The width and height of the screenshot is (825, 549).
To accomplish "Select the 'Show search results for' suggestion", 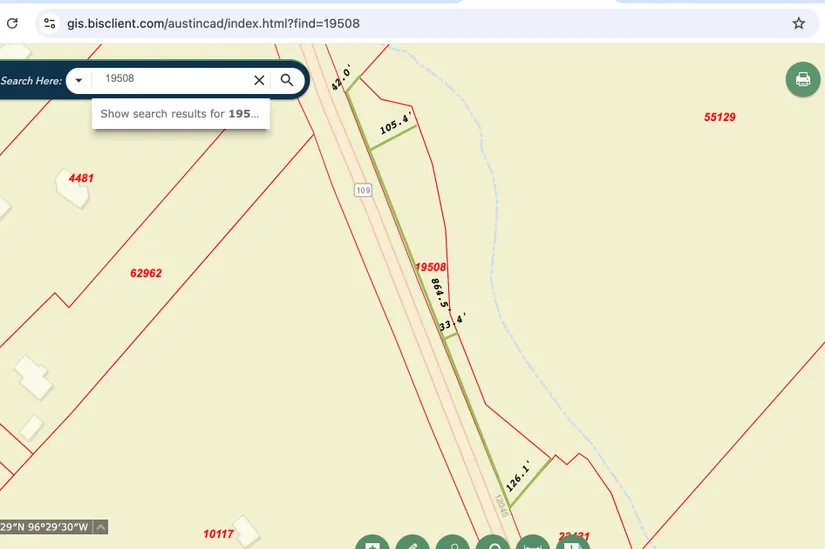I will 180,114.
